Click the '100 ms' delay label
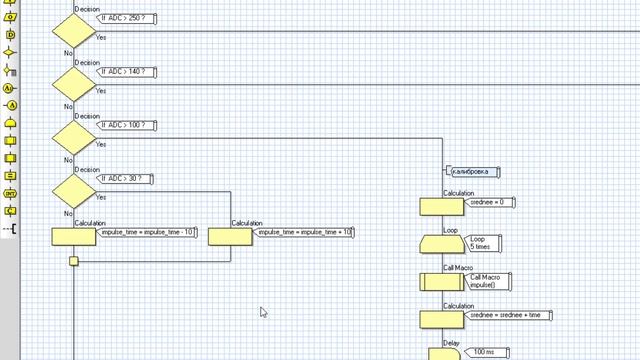Image resolution: width=640 pixels, height=360 pixels. click(x=487, y=352)
